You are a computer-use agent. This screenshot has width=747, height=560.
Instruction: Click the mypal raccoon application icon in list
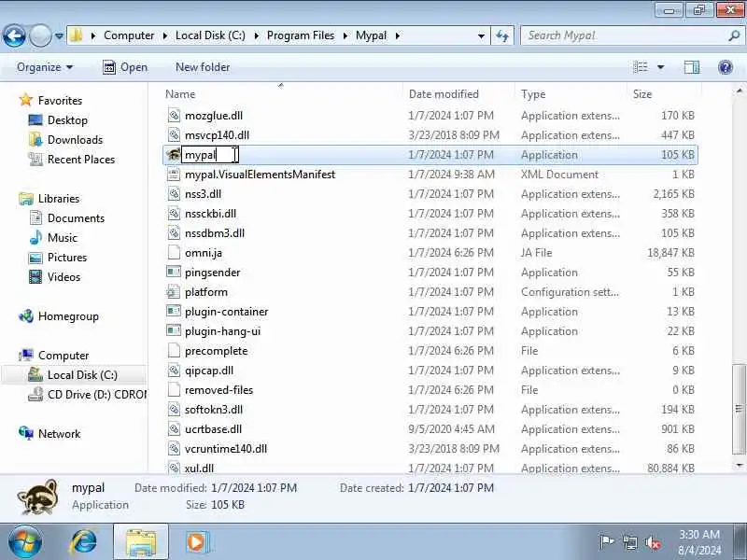174,155
